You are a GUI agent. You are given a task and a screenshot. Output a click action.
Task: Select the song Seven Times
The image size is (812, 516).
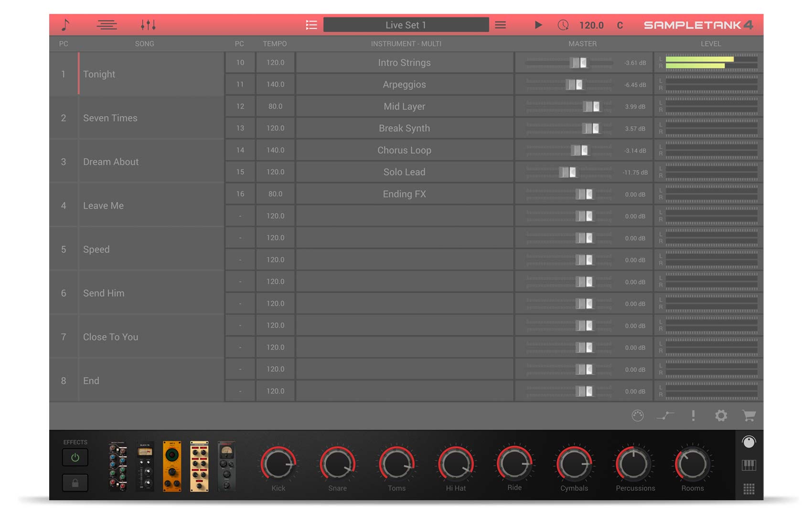pos(110,118)
